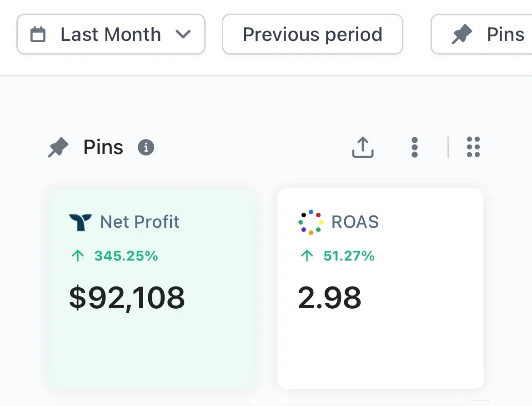532x406 pixels.
Task: Open the three-dot more options menu
Action: point(414,147)
